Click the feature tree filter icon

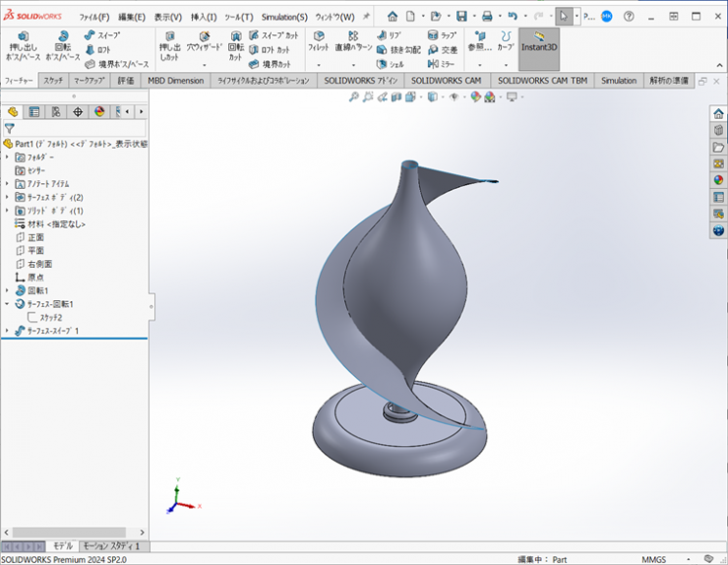(x=10, y=128)
